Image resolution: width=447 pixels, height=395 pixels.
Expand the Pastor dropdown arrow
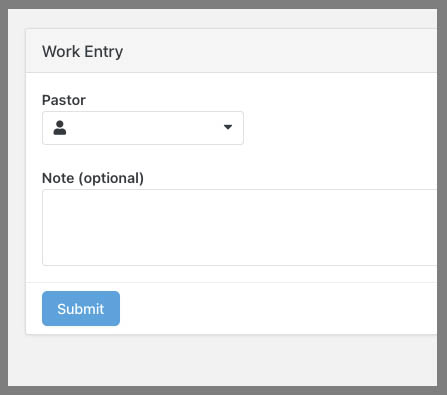(x=228, y=127)
